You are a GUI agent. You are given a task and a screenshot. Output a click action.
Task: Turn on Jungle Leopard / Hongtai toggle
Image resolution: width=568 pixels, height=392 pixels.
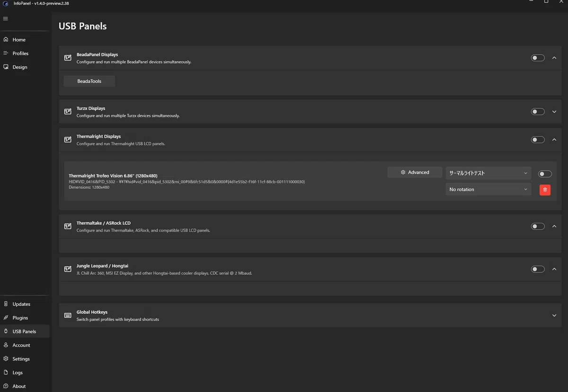[x=538, y=269]
